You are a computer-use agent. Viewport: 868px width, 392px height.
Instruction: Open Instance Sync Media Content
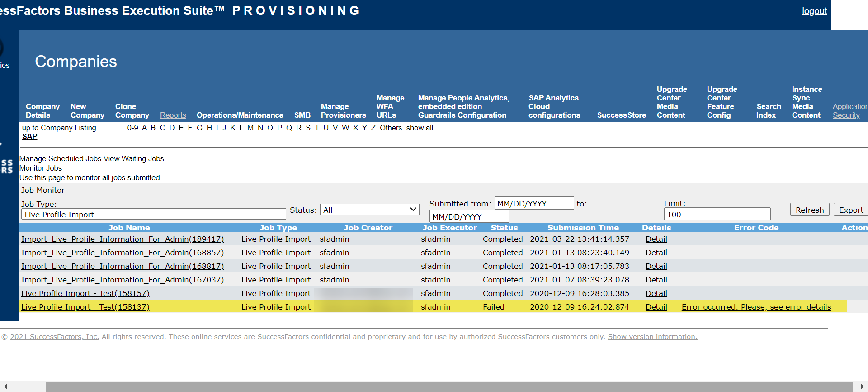(x=807, y=102)
